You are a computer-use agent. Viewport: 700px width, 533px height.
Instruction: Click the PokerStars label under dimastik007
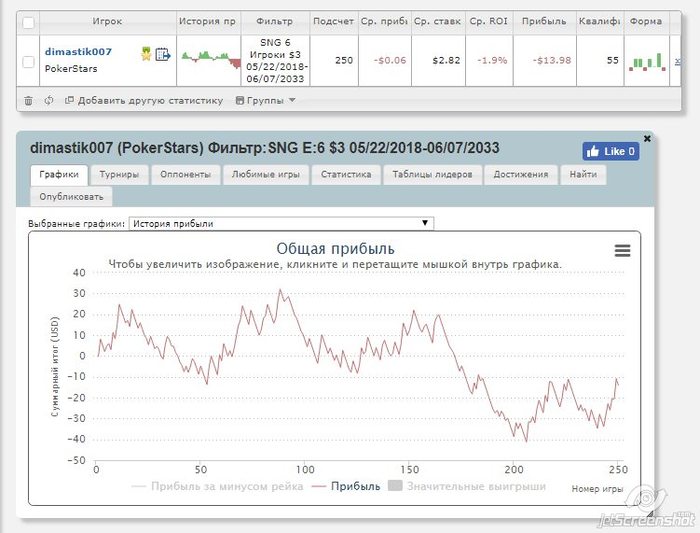(71, 69)
